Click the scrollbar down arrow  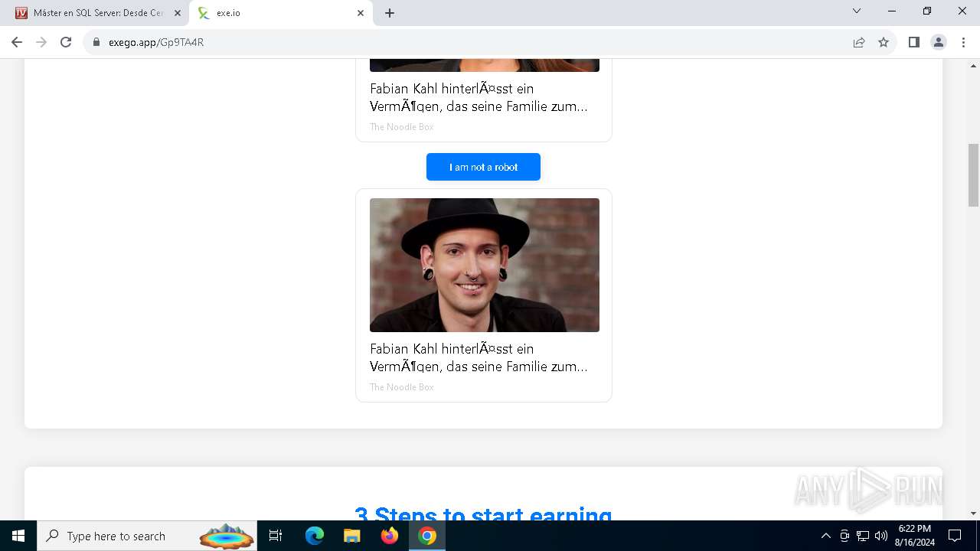(x=974, y=514)
